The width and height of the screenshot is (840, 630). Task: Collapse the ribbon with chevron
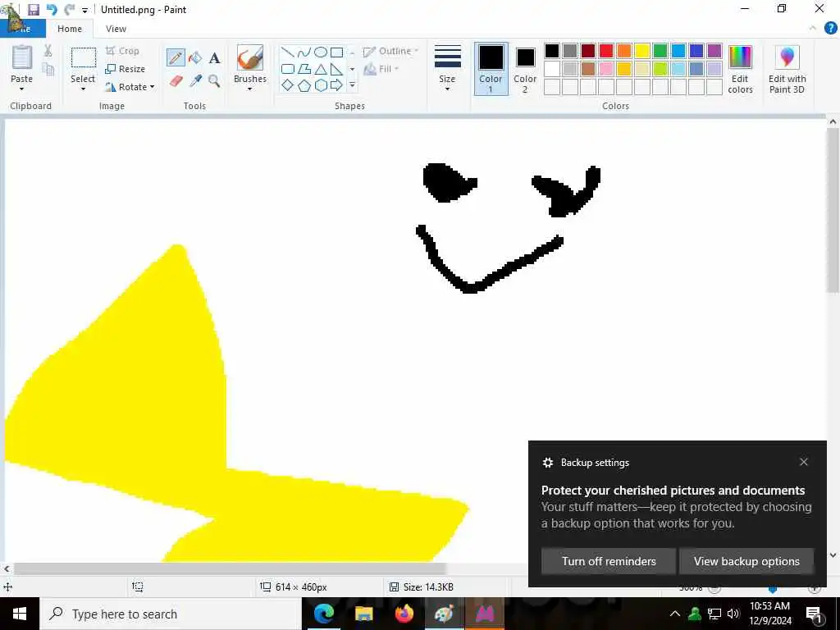pyautogui.click(x=813, y=29)
